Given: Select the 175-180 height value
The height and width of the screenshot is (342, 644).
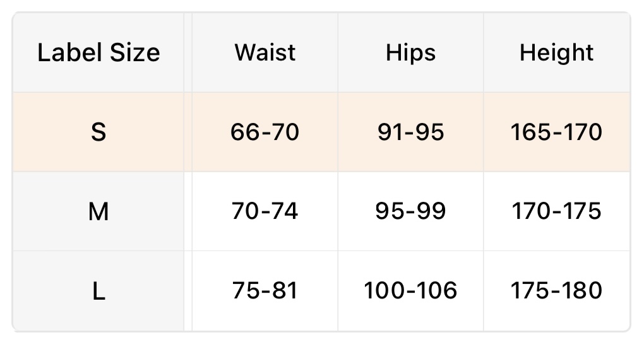Looking at the screenshot, I should tap(556, 291).
